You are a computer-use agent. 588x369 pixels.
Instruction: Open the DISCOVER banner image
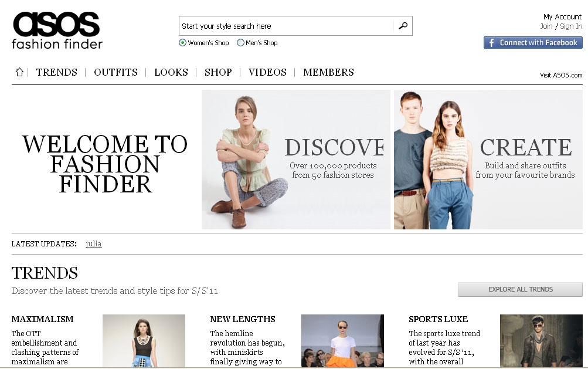coord(296,160)
